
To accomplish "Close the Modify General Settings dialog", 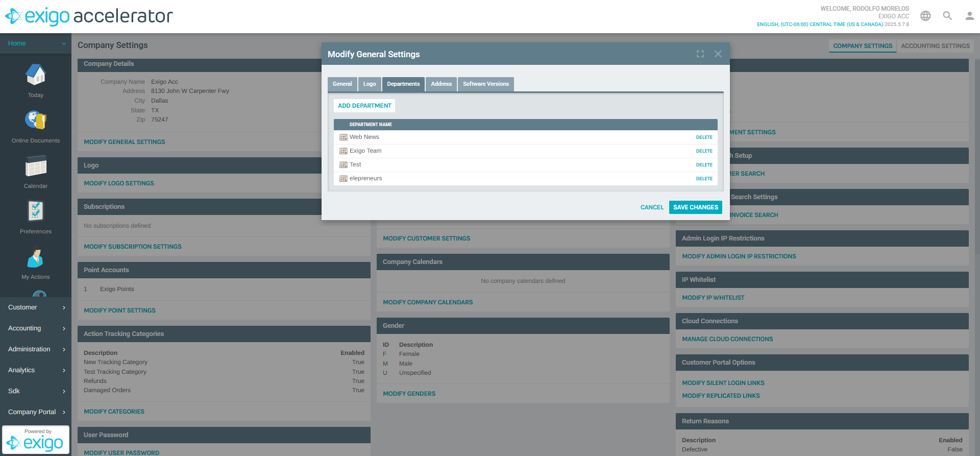I will (718, 54).
